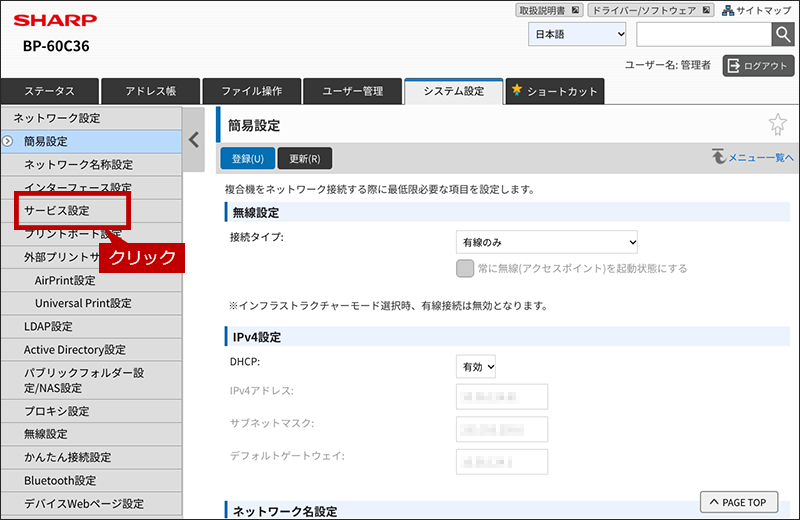Select 簡易設定 in the side menu
This screenshot has width=800, height=520.
click(x=91, y=141)
